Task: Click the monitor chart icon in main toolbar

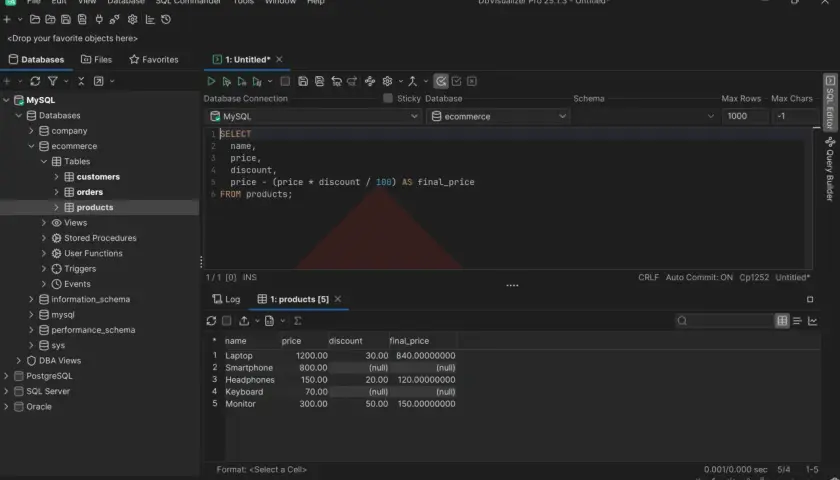Action: [x=150, y=19]
